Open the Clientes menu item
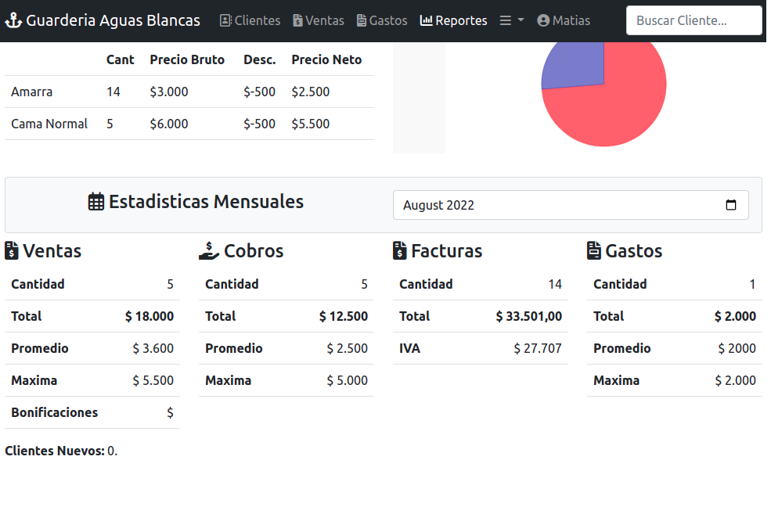Viewport: 771px width, 532px height. coord(250,20)
